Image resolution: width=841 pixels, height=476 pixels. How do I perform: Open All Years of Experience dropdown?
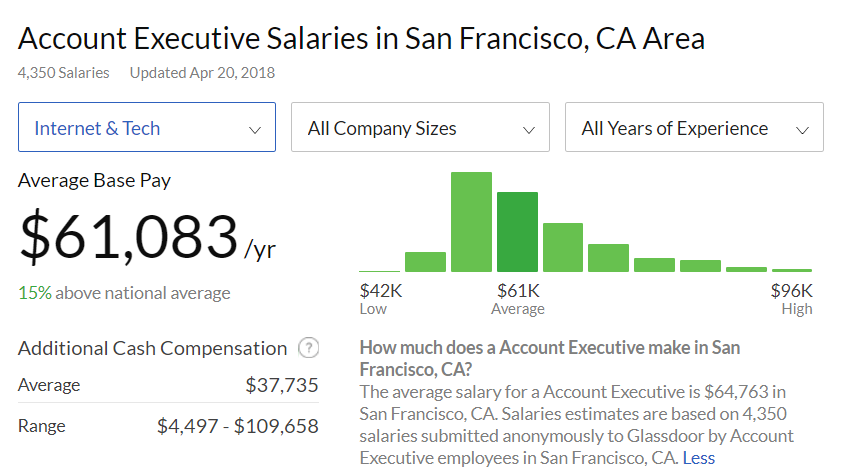[694, 127]
